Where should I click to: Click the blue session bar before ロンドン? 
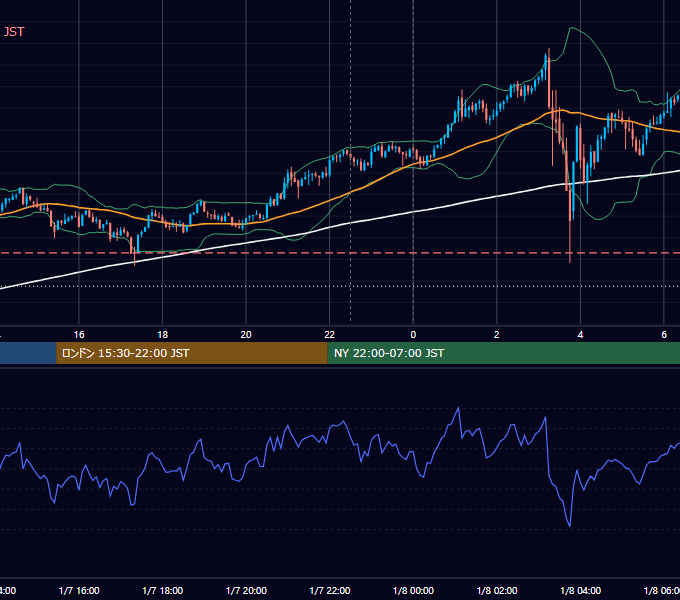[28, 353]
